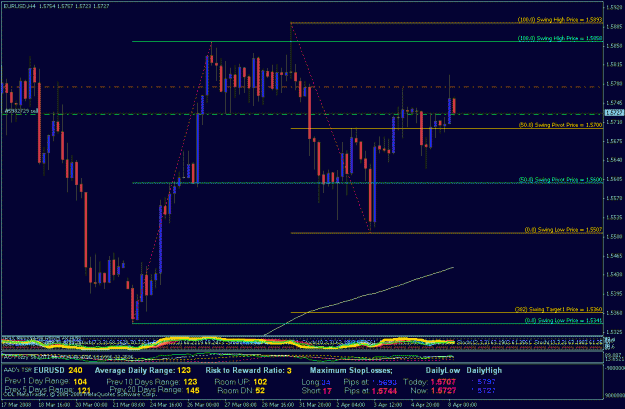Screen dimensions: 625x409
Task: Click the 'Swing Target1 Price = 1.5360' label
Action: point(558,309)
